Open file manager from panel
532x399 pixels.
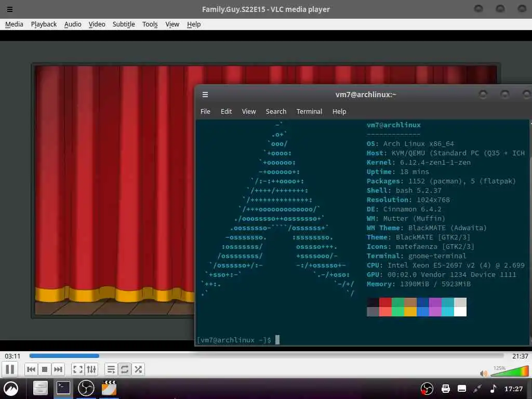tap(40, 388)
